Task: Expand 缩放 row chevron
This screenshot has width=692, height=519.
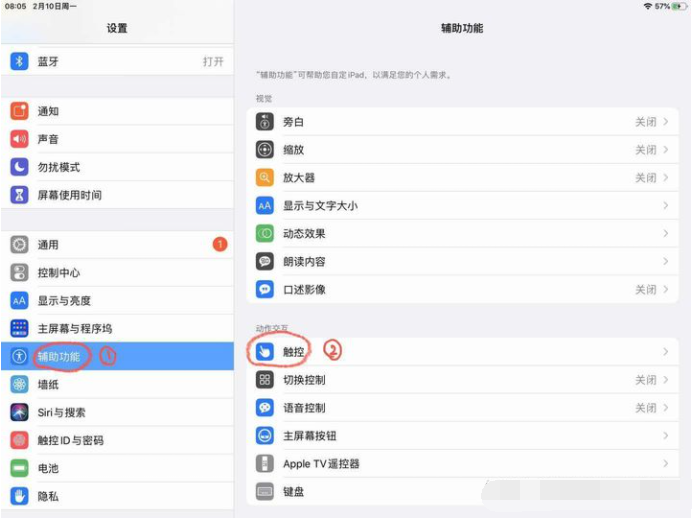Action: [666, 150]
